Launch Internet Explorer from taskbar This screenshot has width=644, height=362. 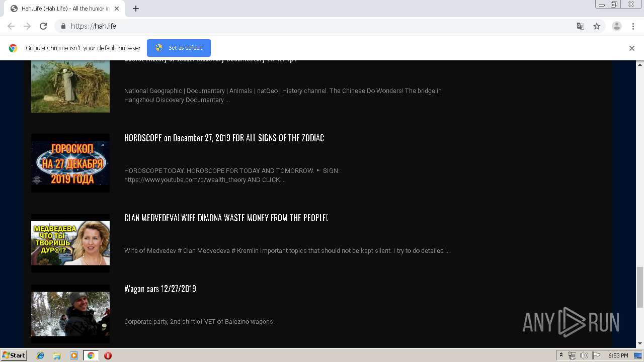40,355
